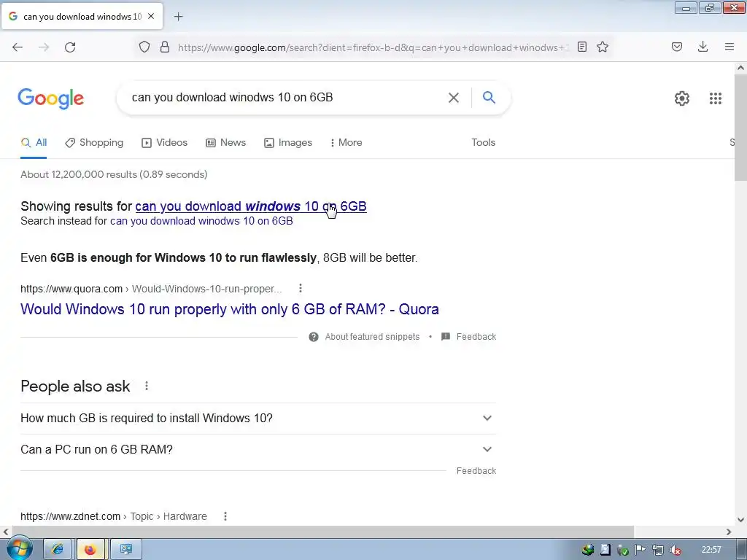Expand 'How much GB is required to install Windows 10?'
747x560 pixels.
point(258,418)
